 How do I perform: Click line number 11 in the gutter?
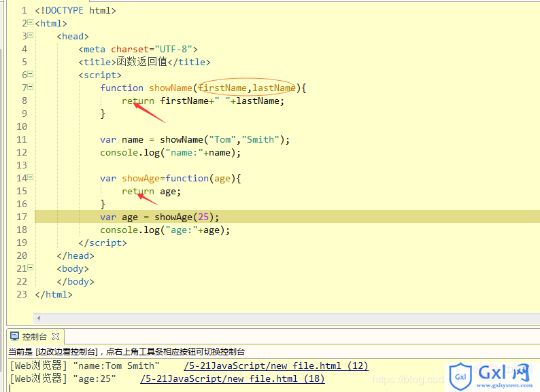[22, 140]
